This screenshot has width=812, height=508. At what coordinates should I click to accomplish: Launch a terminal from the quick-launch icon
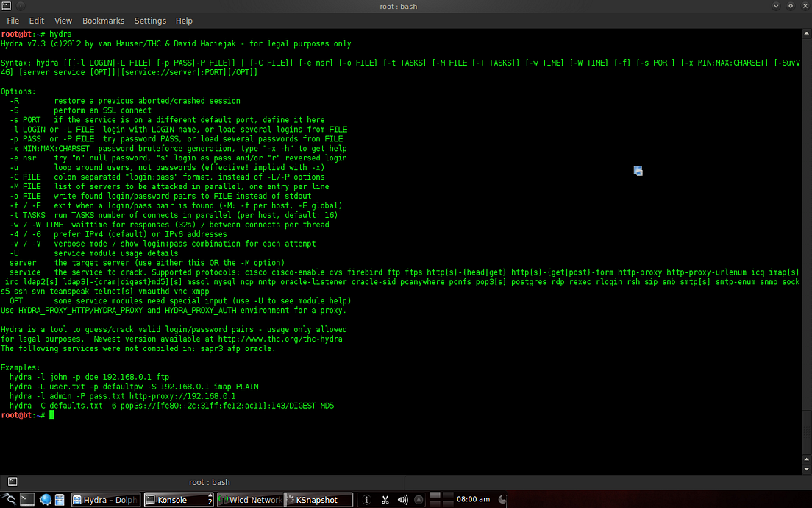(26, 500)
